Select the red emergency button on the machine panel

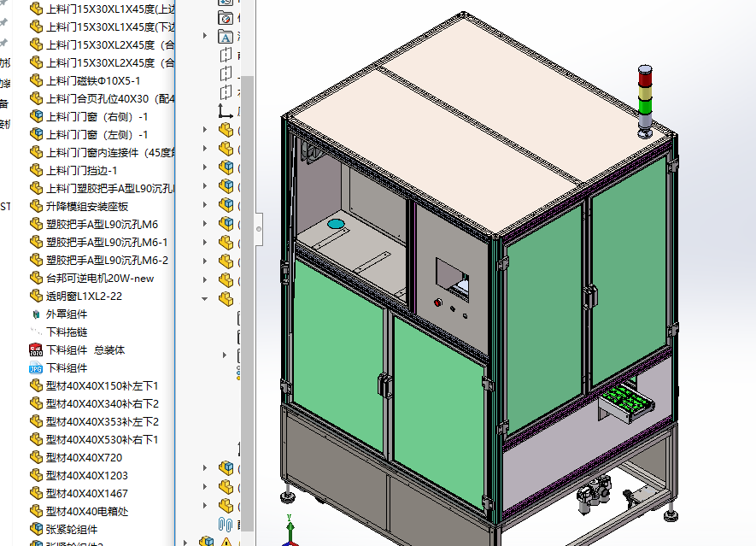[437, 302]
